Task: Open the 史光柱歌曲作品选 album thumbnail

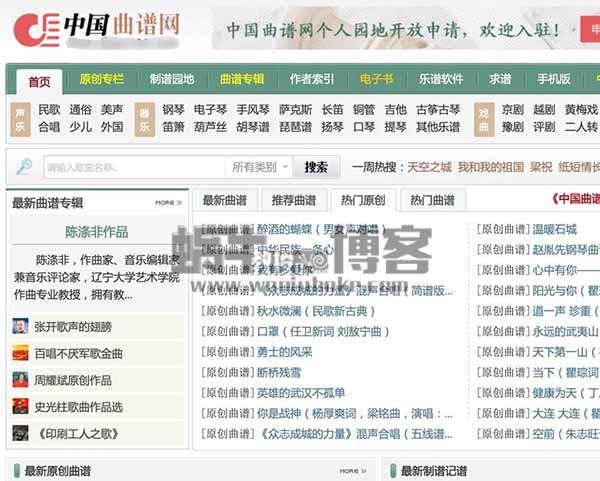Action: 20,406
